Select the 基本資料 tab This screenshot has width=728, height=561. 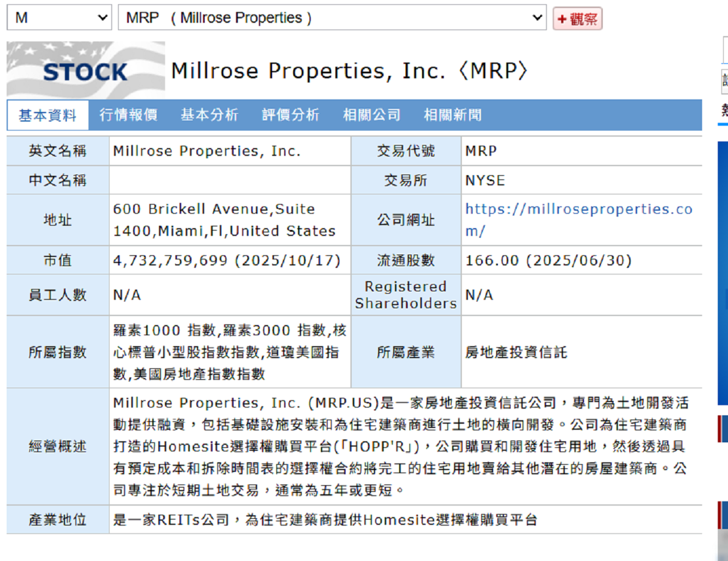coord(48,116)
